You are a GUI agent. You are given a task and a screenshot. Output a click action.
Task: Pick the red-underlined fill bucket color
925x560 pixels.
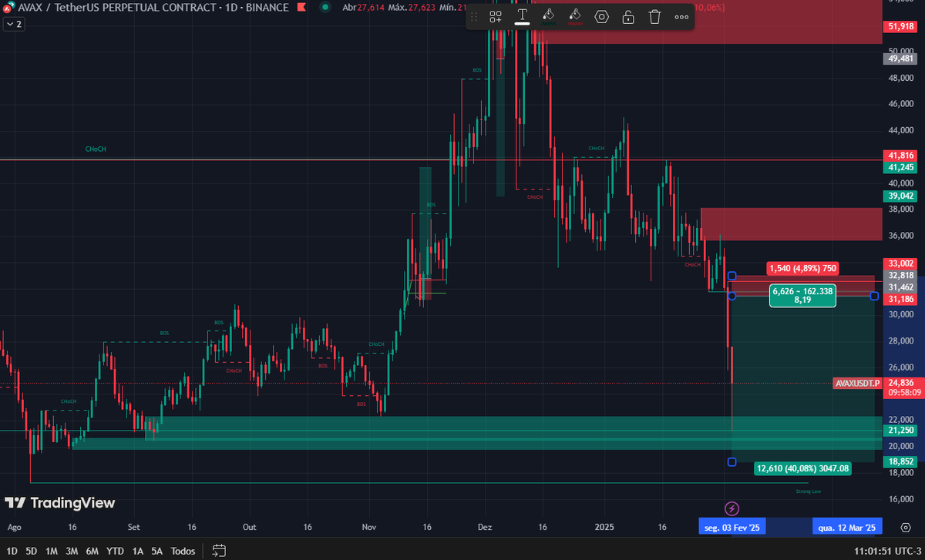(x=574, y=16)
